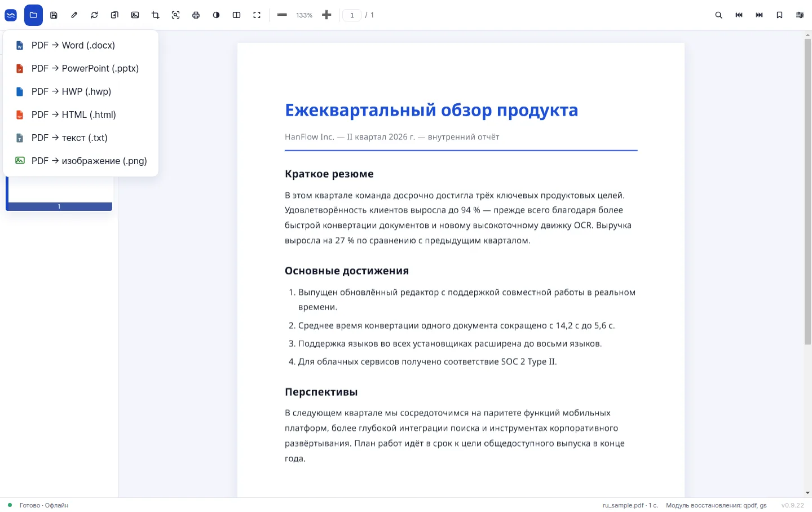Choose PDF → Word (.docx) menu item
812x512 pixels.
(x=81, y=45)
